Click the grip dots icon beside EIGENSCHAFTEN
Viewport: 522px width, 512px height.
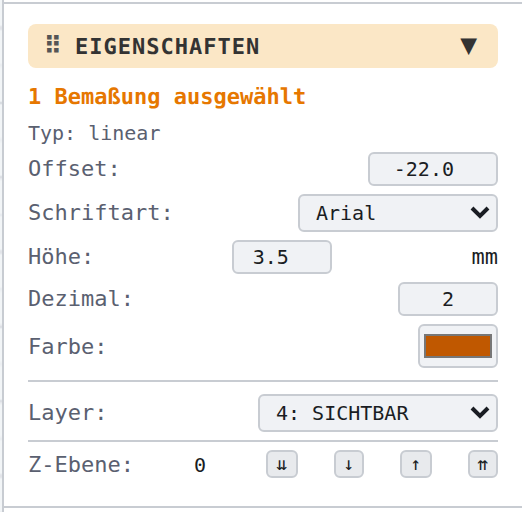coord(53,44)
